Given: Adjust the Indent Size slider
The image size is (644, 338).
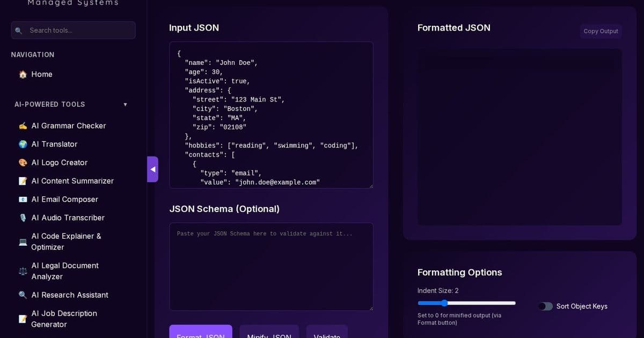Looking at the screenshot, I should coord(443,303).
